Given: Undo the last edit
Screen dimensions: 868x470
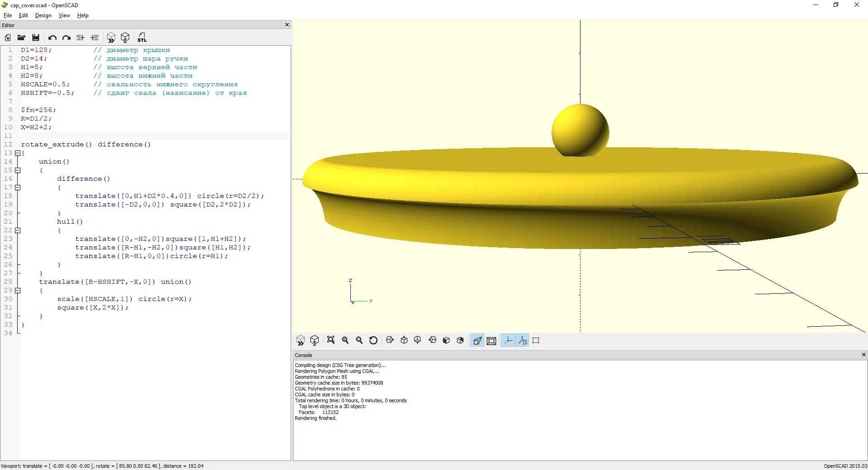Looking at the screenshot, I should tap(52, 38).
